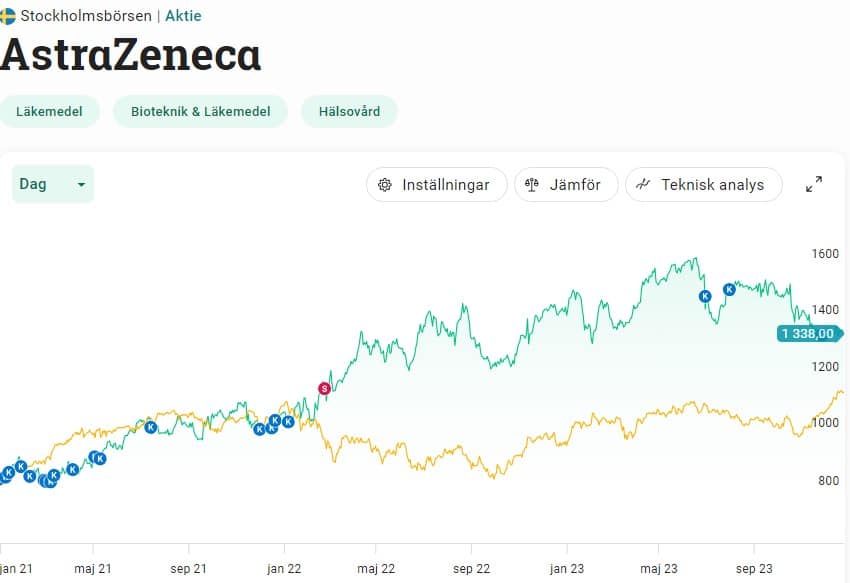
Task: Click the second K marker right of 1400 peak
Action: (729, 289)
